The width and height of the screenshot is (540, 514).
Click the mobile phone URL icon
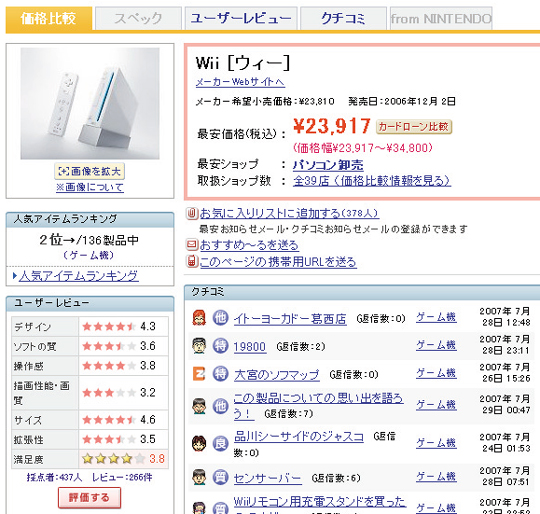pyautogui.click(x=192, y=261)
